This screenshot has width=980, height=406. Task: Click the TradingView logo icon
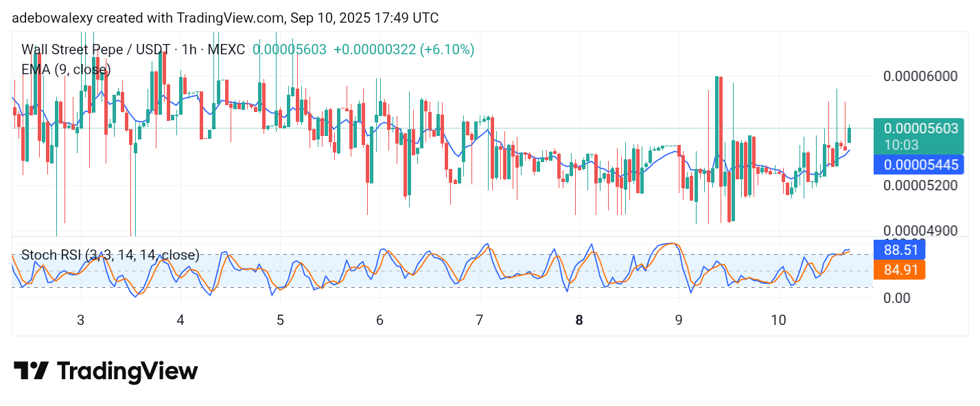pos(31,371)
